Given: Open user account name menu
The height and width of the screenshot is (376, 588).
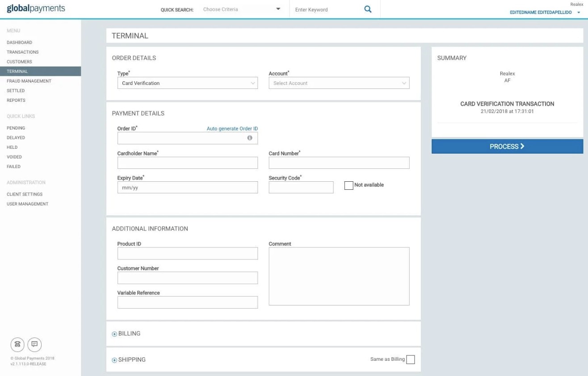Looking at the screenshot, I should click(x=544, y=13).
